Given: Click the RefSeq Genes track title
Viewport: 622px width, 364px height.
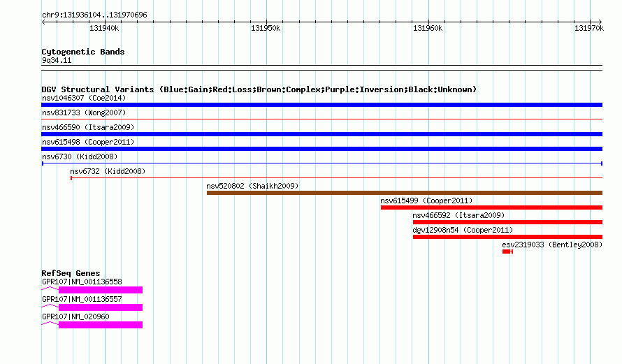Looking at the screenshot, I should pyautogui.click(x=71, y=273).
